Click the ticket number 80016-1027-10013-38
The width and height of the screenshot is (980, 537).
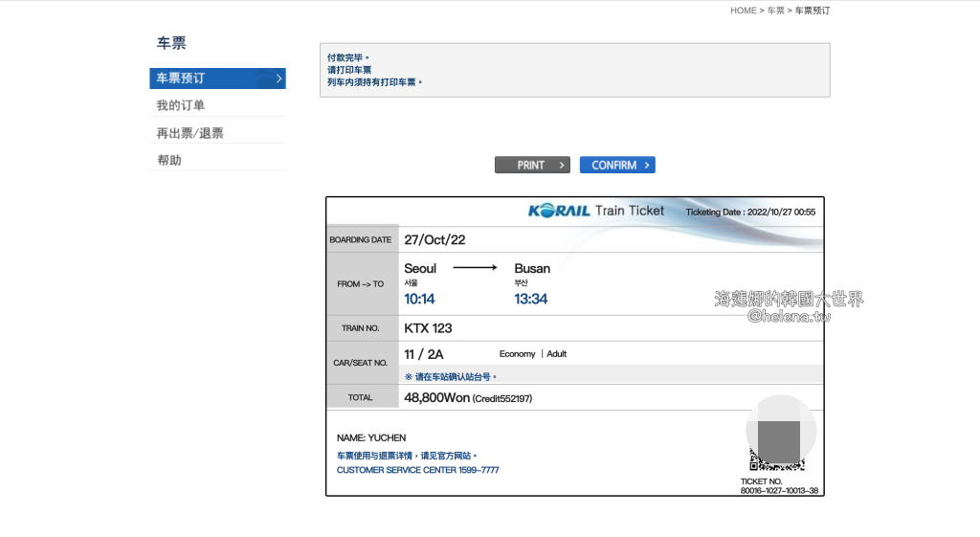pyautogui.click(x=779, y=491)
